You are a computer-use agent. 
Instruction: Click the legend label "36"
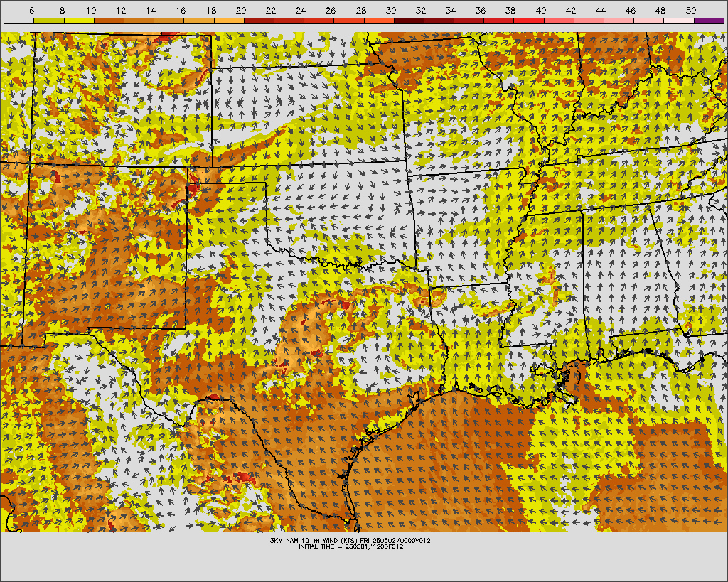tap(481, 10)
